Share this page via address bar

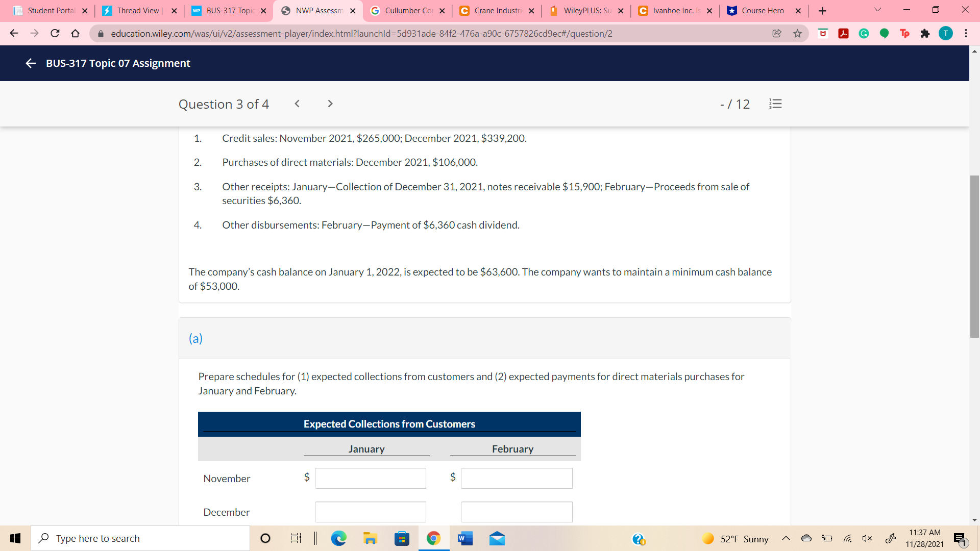(777, 34)
